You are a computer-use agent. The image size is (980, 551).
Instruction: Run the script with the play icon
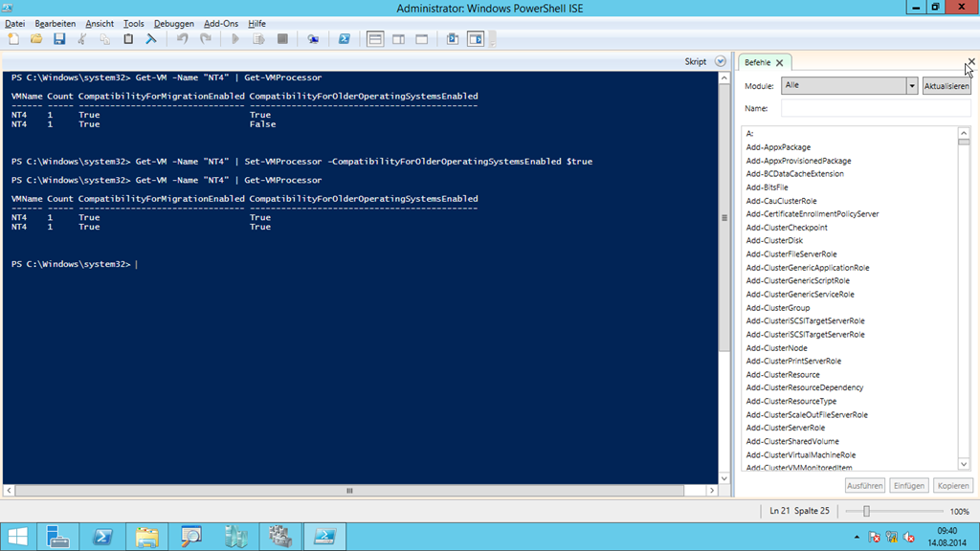[235, 39]
